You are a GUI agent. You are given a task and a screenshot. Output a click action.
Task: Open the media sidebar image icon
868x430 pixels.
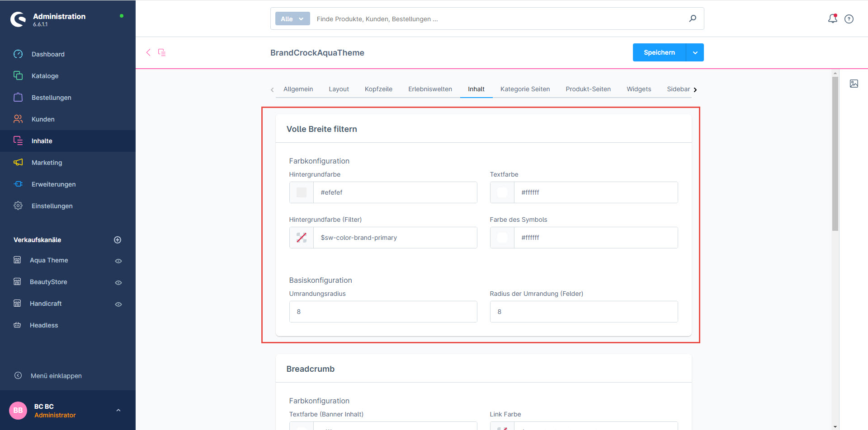854,84
